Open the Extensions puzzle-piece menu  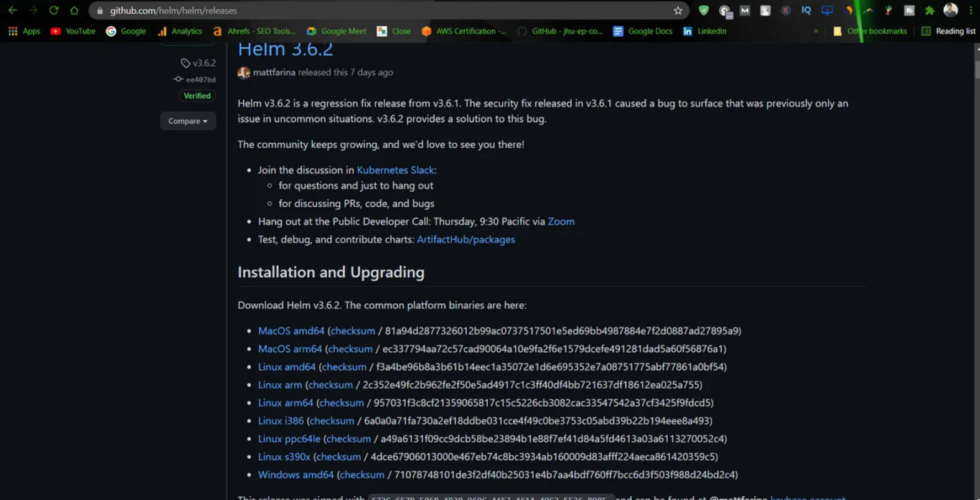(x=930, y=11)
